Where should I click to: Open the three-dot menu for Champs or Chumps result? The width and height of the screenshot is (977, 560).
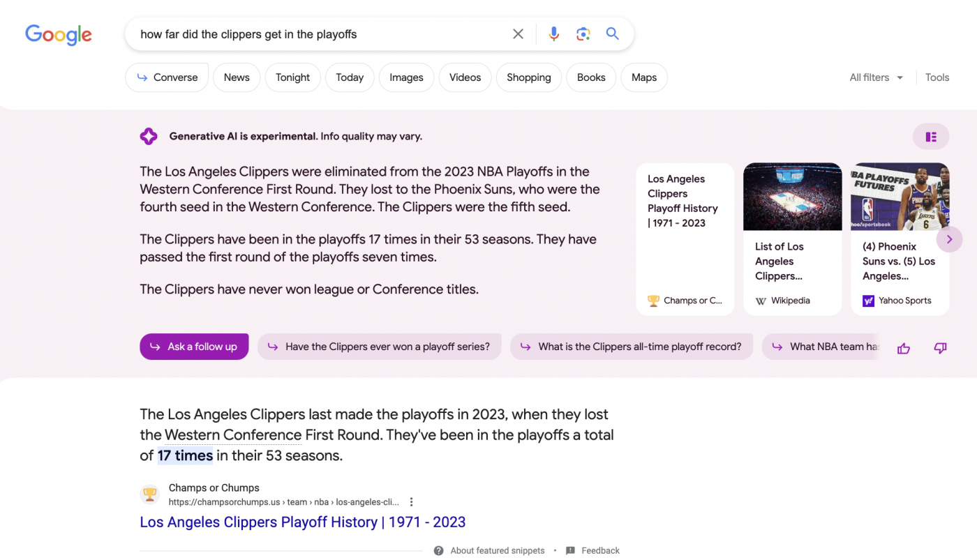click(x=412, y=502)
